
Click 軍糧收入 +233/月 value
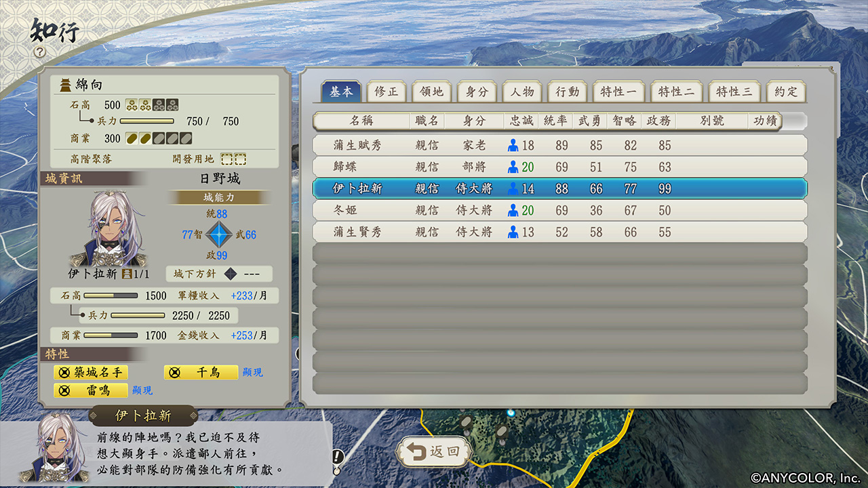click(248, 296)
